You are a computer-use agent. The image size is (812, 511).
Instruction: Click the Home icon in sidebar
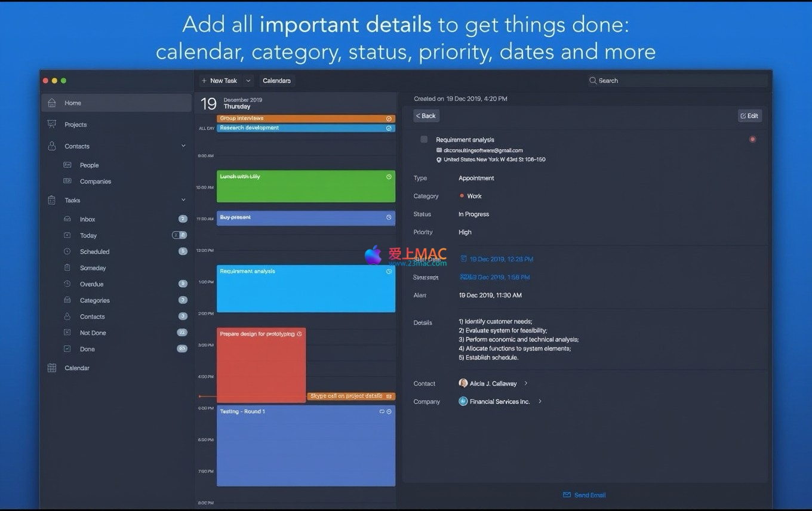click(x=52, y=103)
